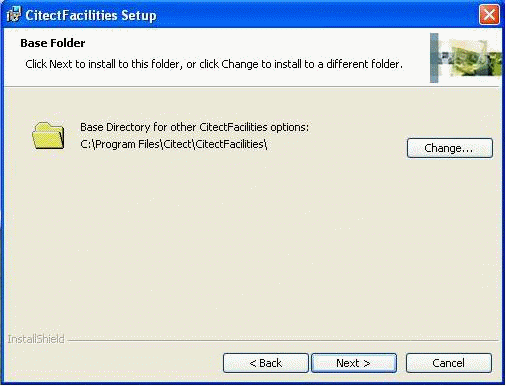
Task: Click the yellow folder icon
Action: click(49, 136)
